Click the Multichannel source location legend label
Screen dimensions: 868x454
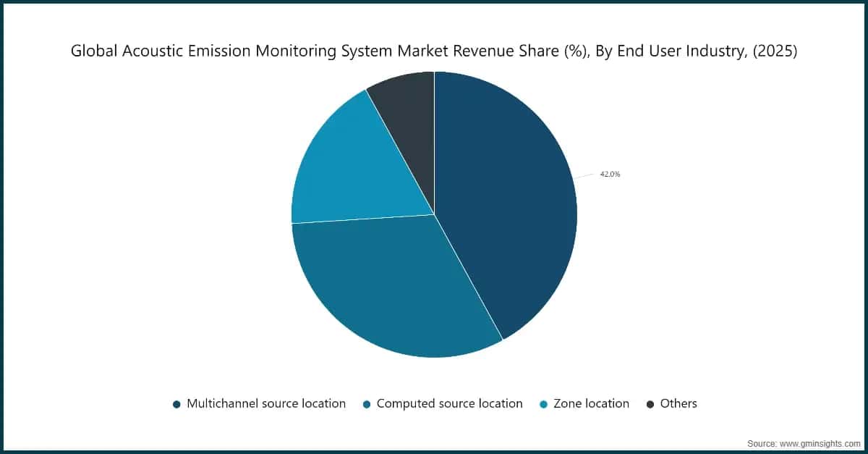click(x=266, y=403)
